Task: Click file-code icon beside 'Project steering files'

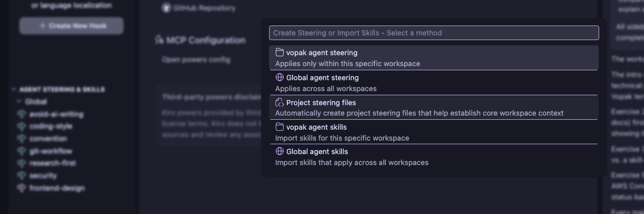Action: (280, 103)
